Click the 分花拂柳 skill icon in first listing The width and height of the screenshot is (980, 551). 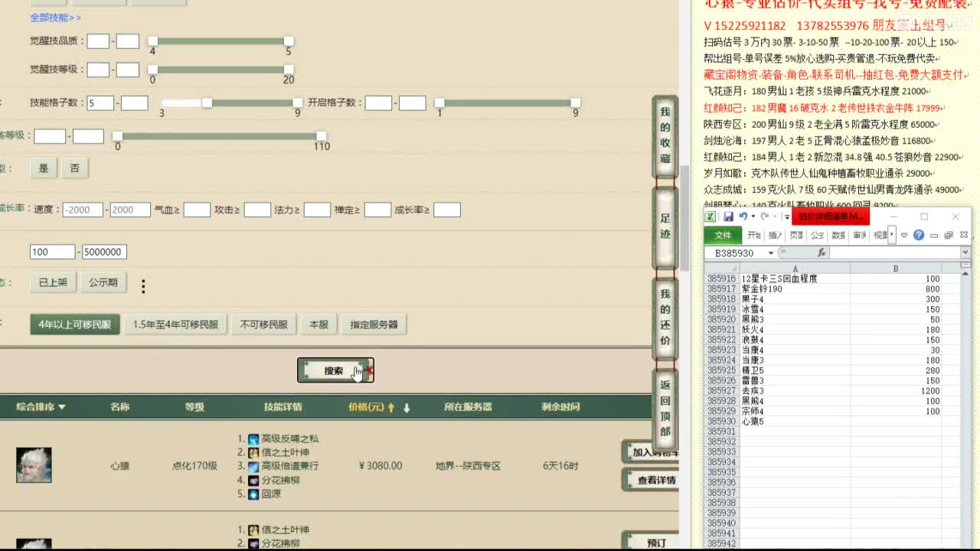(253, 481)
